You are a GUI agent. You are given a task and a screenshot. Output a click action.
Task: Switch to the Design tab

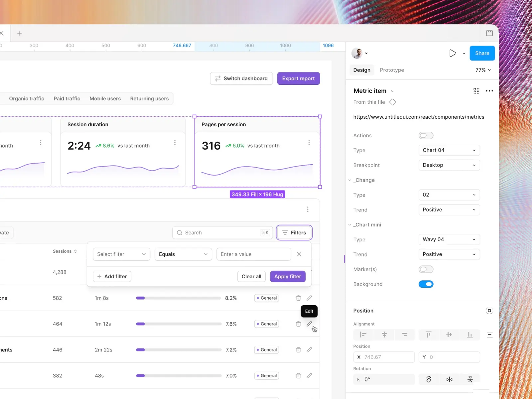click(362, 70)
